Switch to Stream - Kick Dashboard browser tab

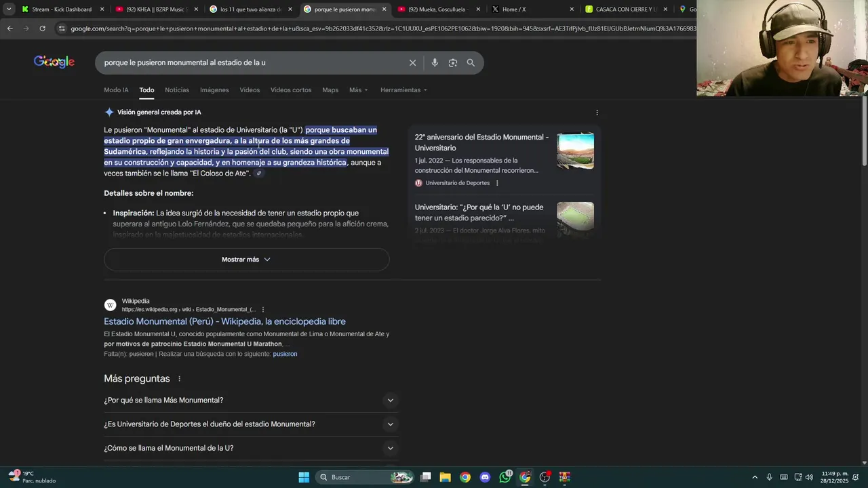coord(61,9)
